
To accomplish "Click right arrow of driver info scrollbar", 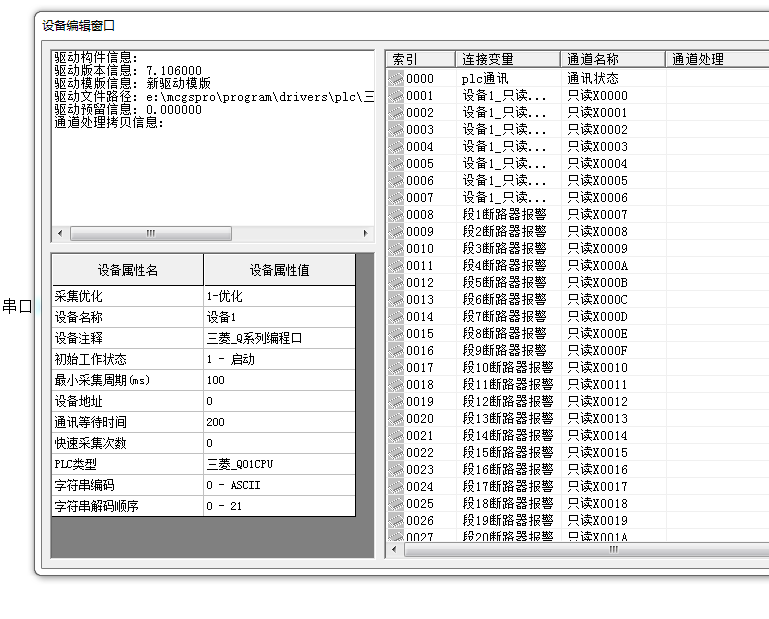I will click(365, 233).
